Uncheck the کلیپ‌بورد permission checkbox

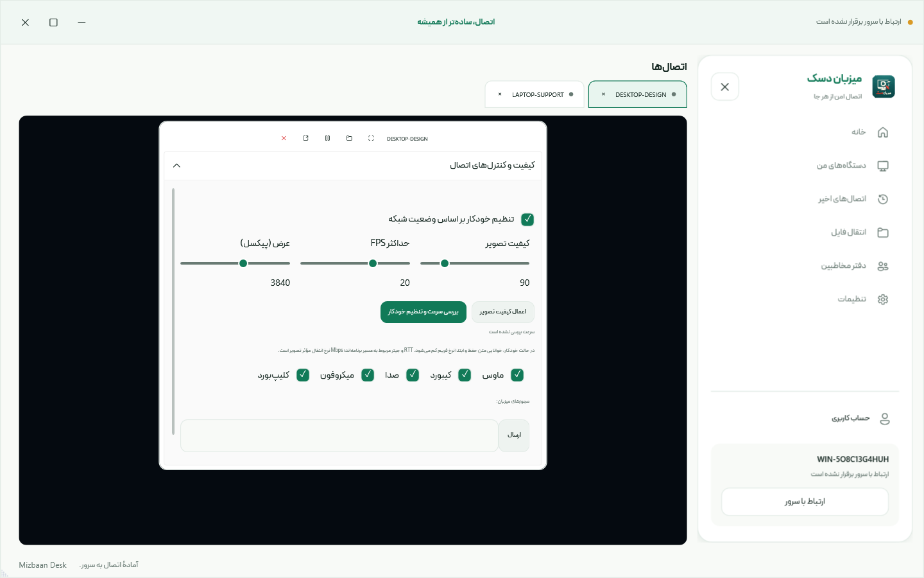tap(303, 375)
